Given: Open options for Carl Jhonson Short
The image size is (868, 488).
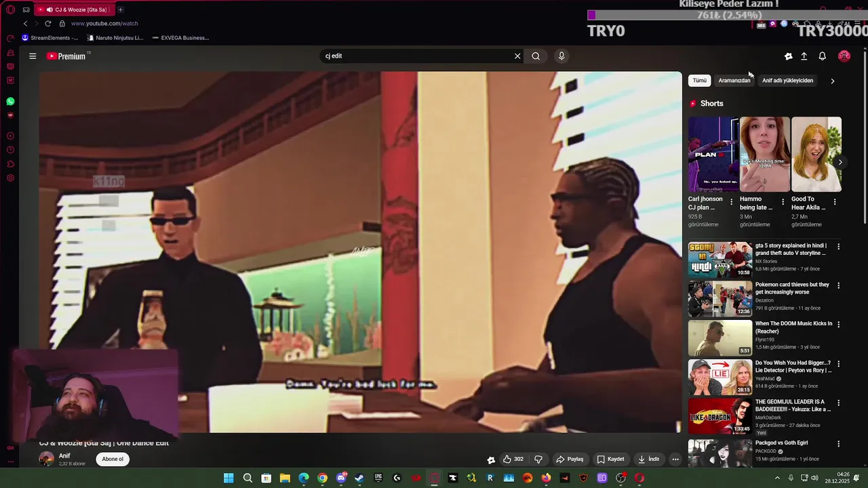Looking at the screenshot, I should pos(731,202).
